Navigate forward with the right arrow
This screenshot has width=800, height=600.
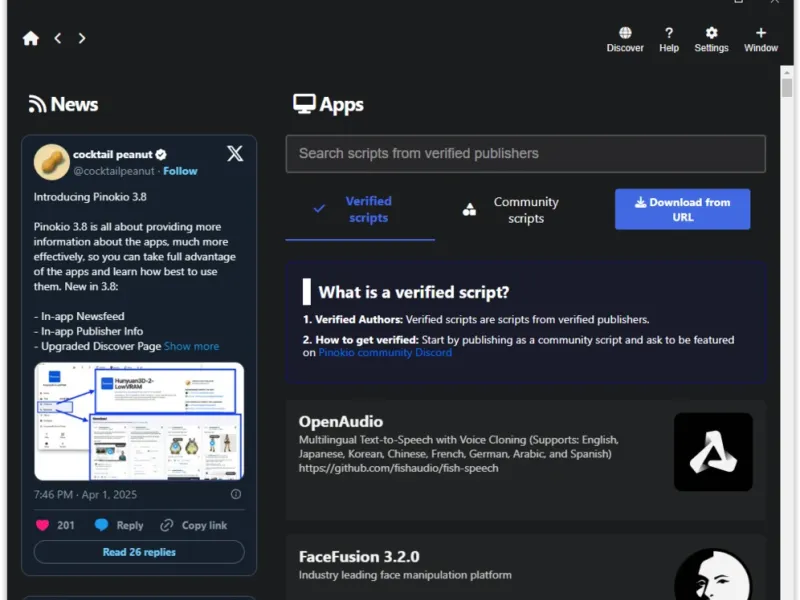[82, 38]
